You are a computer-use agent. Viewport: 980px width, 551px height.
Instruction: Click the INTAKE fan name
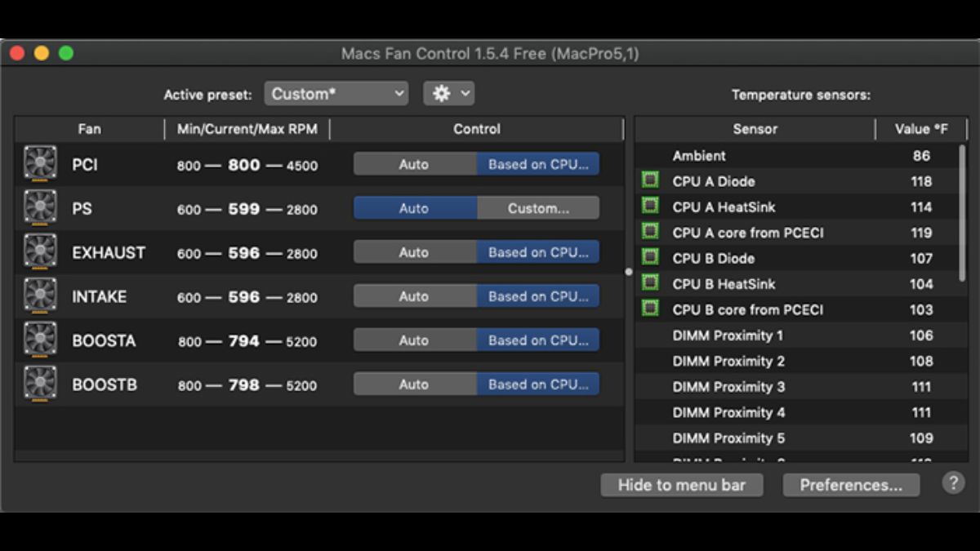pos(99,296)
